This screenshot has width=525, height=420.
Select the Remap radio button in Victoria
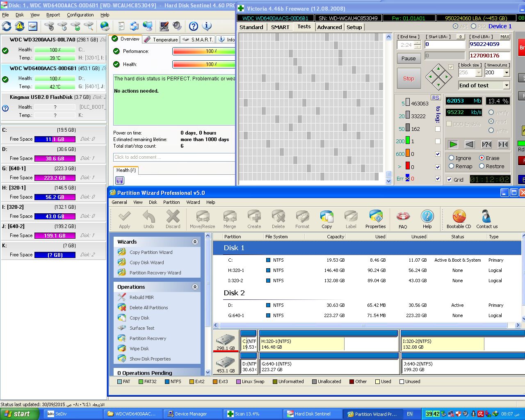pos(451,166)
